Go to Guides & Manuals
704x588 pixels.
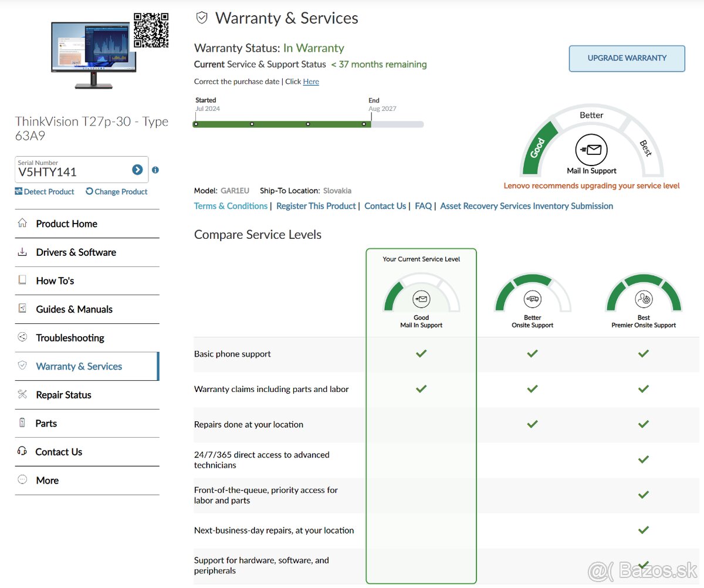74,309
